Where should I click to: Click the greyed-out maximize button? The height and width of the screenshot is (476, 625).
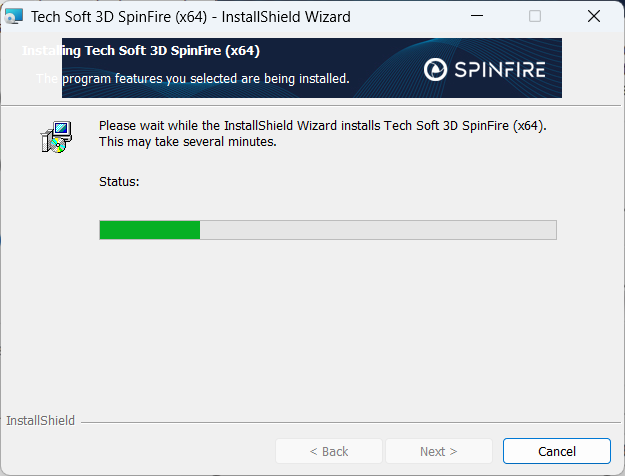(535, 16)
